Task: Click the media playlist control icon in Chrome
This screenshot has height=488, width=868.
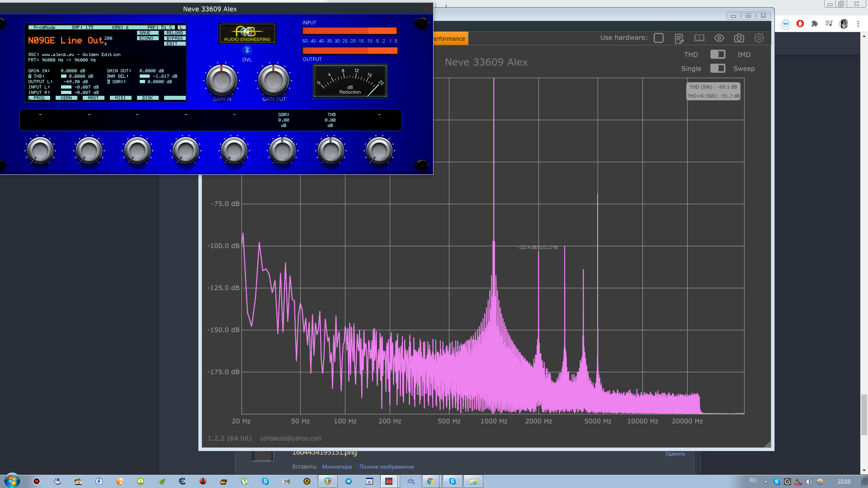Action: click(x=829, y=23)
